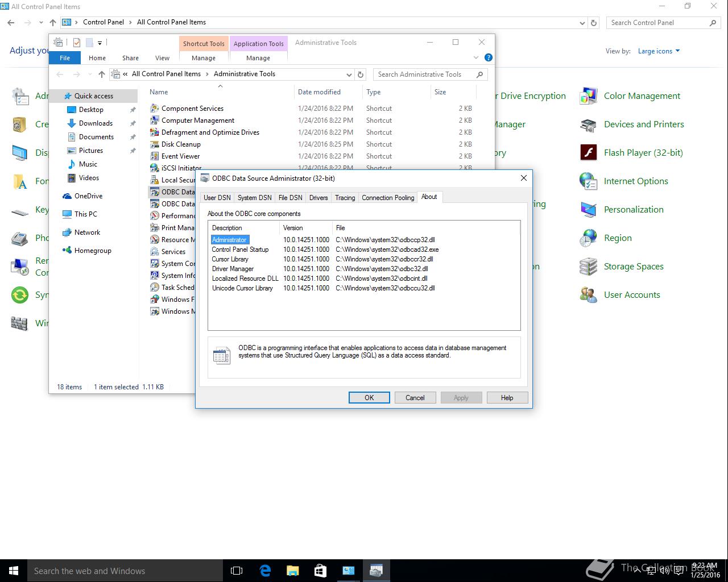728x582 pixels.
Task: Switch to File DSN tab
Action: coord(290,198)
